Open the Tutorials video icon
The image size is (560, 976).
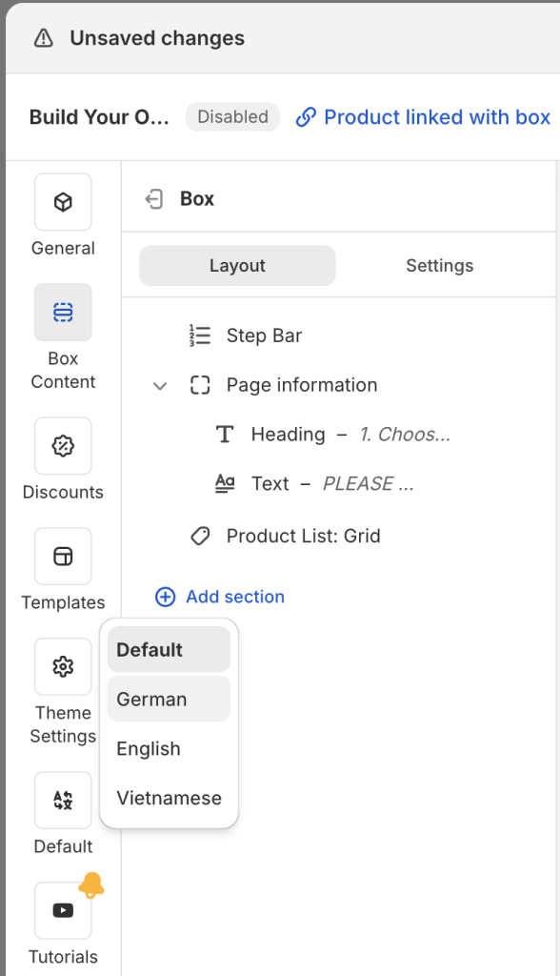click(x=63, y=910)
